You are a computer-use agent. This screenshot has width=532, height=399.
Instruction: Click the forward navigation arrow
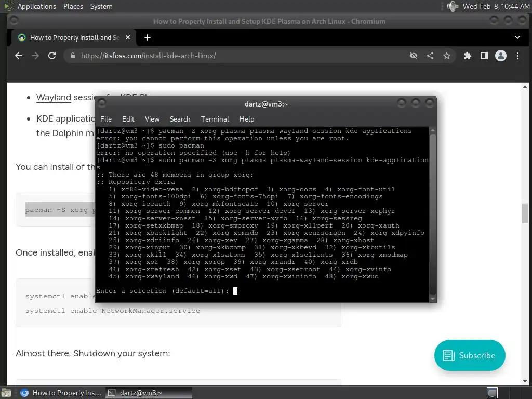click(x=35, y=56)
